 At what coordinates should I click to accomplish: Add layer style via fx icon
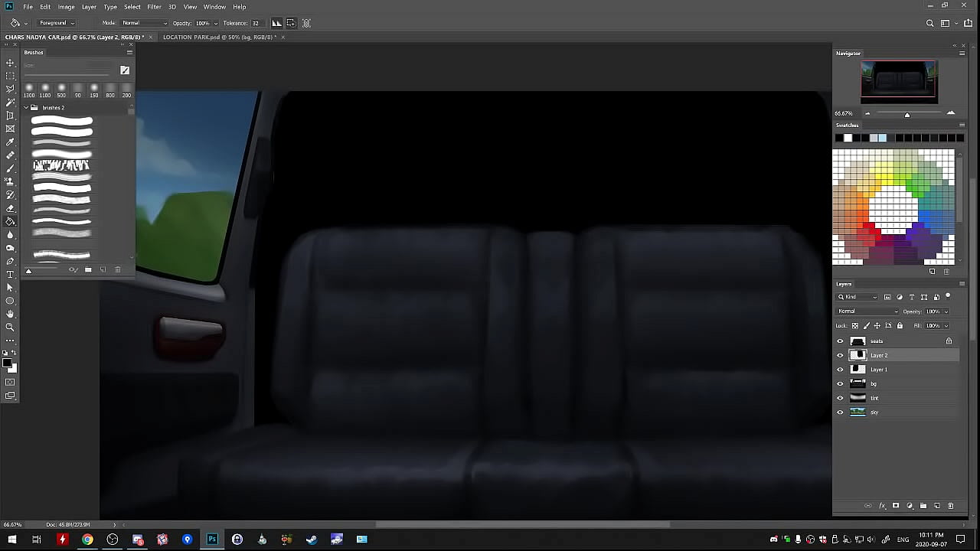point(882,506)
